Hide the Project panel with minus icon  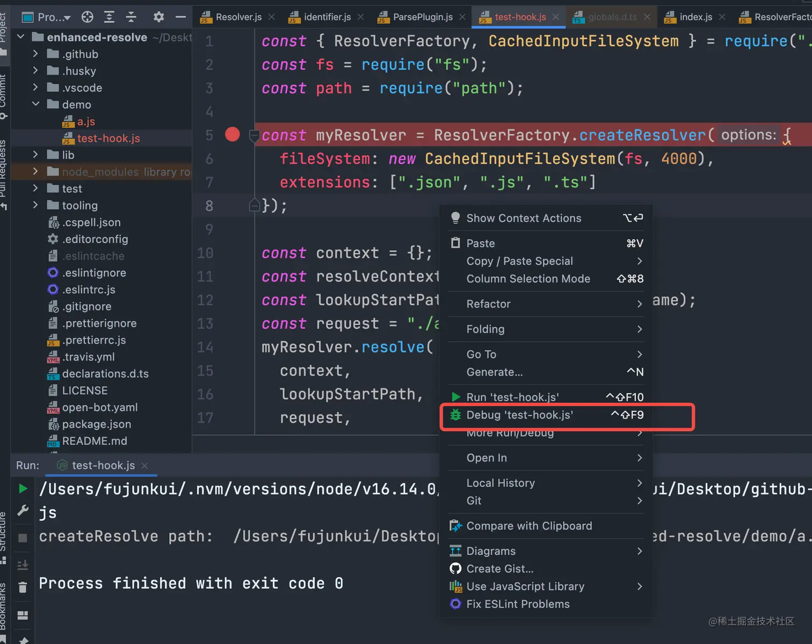click(180, 17)
